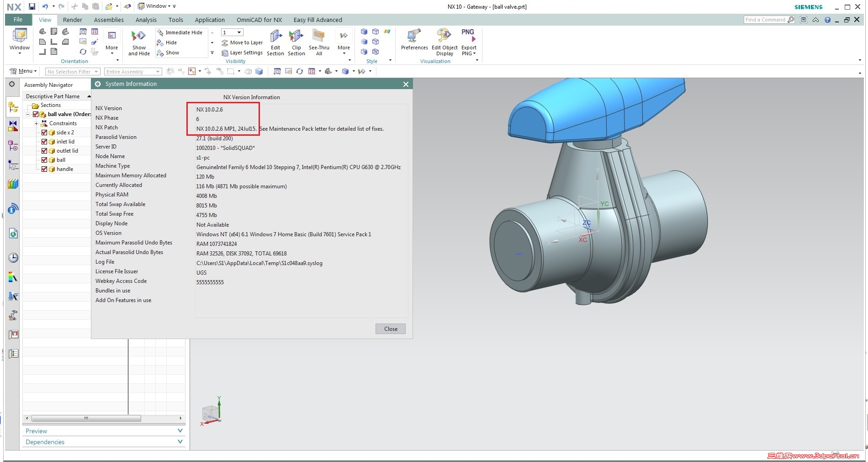The image size is (868, 462).
Task: Minimize the ribbon with the up chevron
Action: coord(815,20)
